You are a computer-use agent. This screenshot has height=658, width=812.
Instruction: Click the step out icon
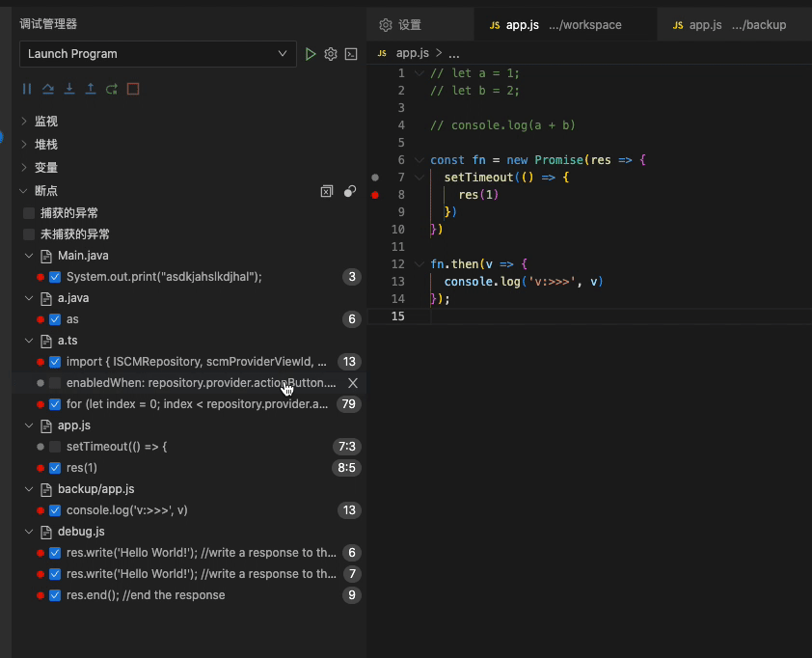(x=91, y=89)
